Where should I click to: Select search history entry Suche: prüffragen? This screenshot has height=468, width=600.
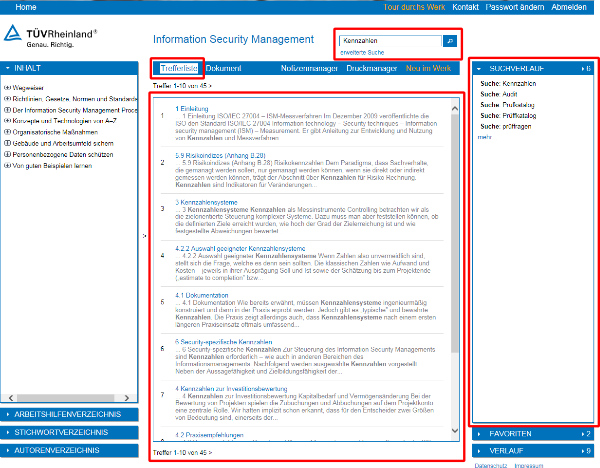[506, 126]
